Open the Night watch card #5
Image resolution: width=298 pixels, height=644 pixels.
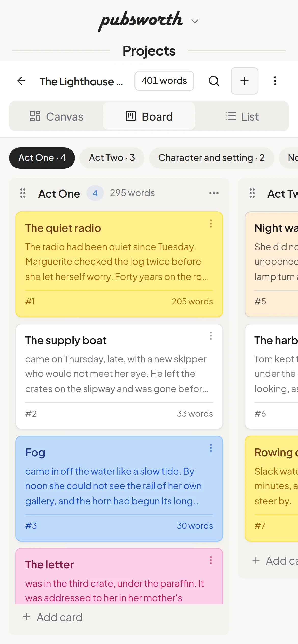pos(272,265)
